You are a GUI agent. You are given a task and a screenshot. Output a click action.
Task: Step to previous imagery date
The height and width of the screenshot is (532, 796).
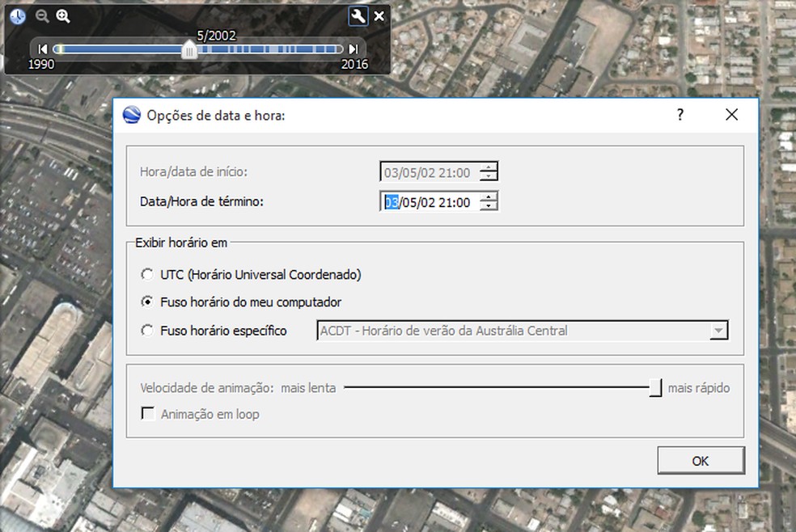click(43, 49)
